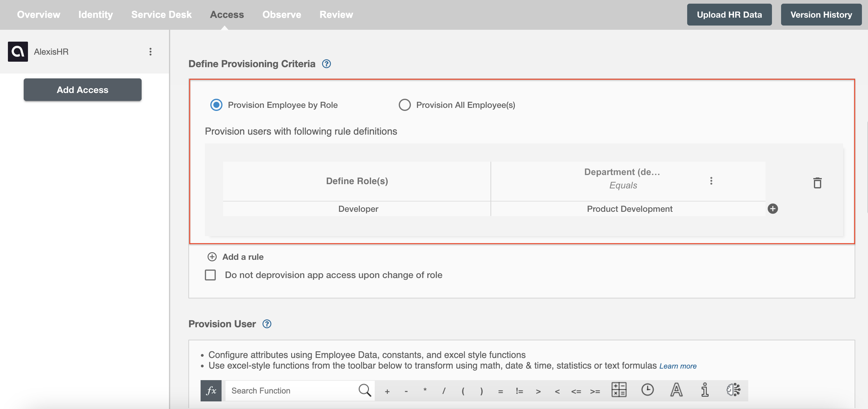
Task: Check Do not deprovision app access
Action: pos(210,275)
